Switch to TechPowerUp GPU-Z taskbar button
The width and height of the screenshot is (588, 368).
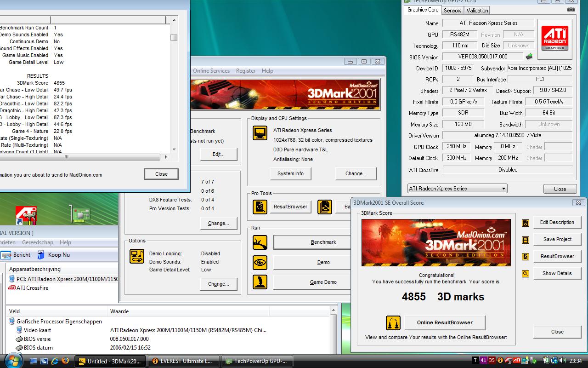click(257, 362)
